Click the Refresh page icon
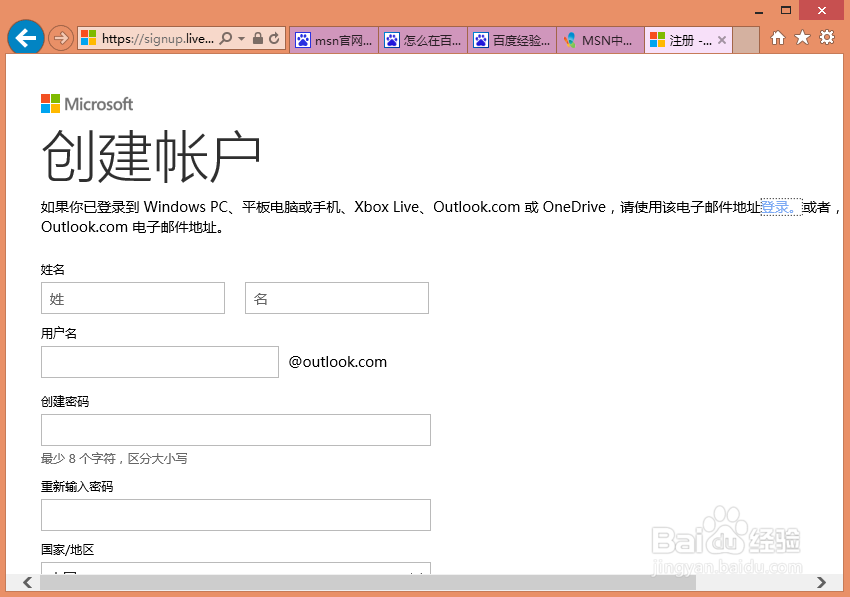Screen dimensions: 850x597 (x=274, y=36)
